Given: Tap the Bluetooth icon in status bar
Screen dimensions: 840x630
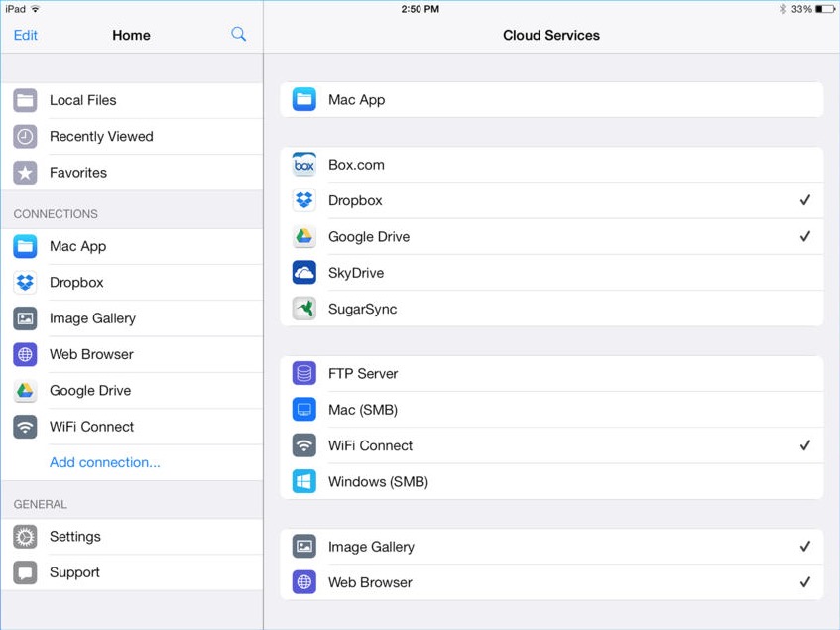Looking at the screenshot, I should tap(783, 9).
